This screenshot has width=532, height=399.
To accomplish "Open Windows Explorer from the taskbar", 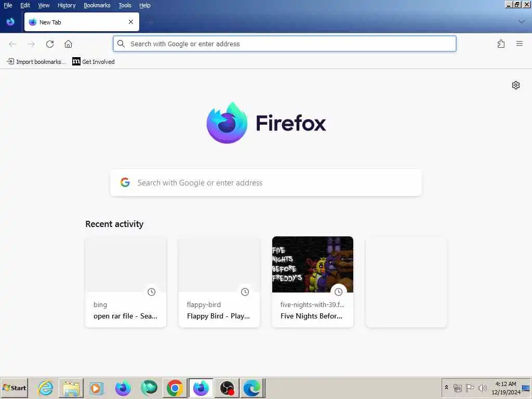I will click(71, 388).
